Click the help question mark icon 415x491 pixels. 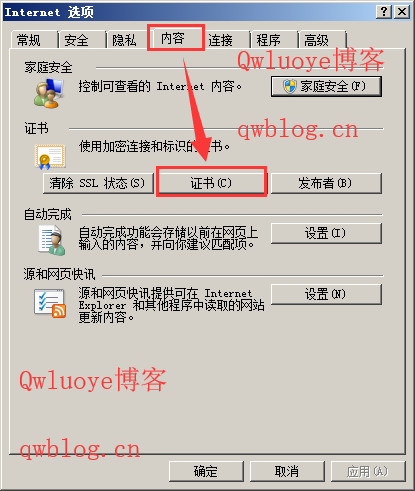click(384, 12)
